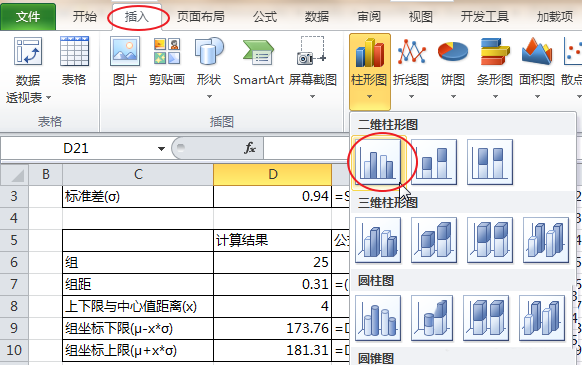Select the 组距 label cell
Viewport: 582px width, 365px height.
click(x=138, y=284)
